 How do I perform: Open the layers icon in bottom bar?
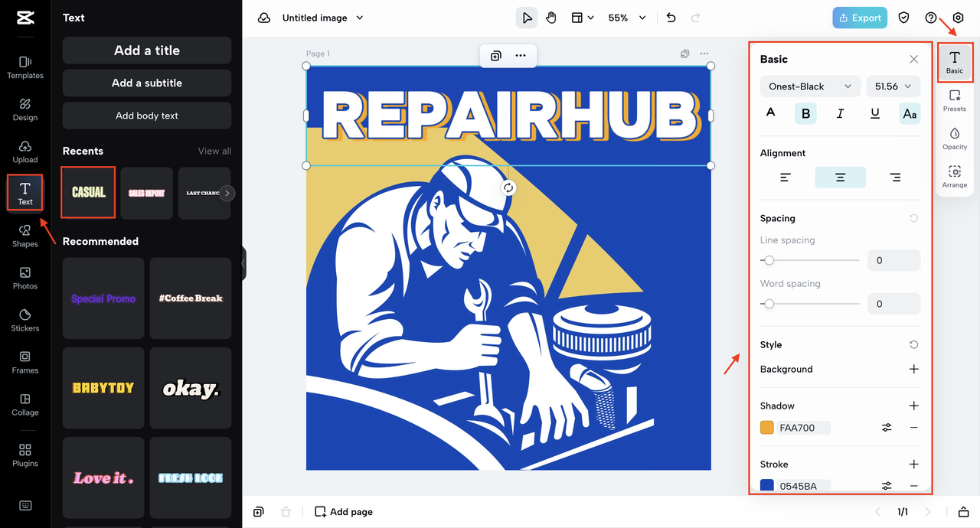point(259,512)
